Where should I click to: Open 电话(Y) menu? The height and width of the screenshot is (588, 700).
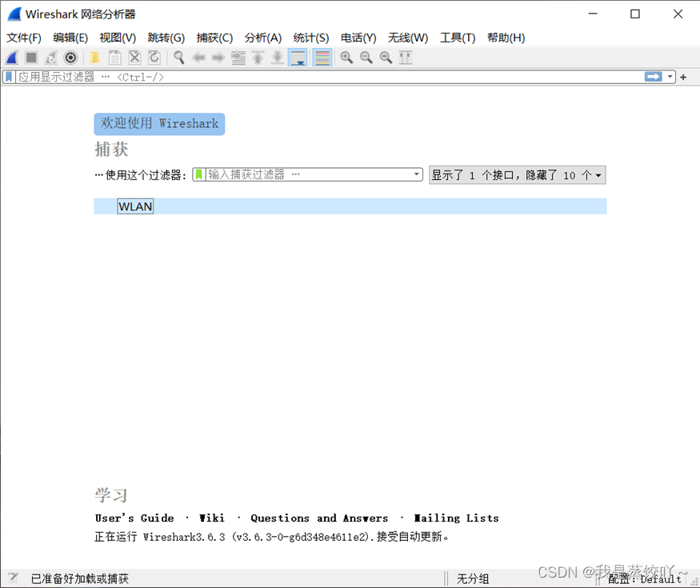click(358, 38)
